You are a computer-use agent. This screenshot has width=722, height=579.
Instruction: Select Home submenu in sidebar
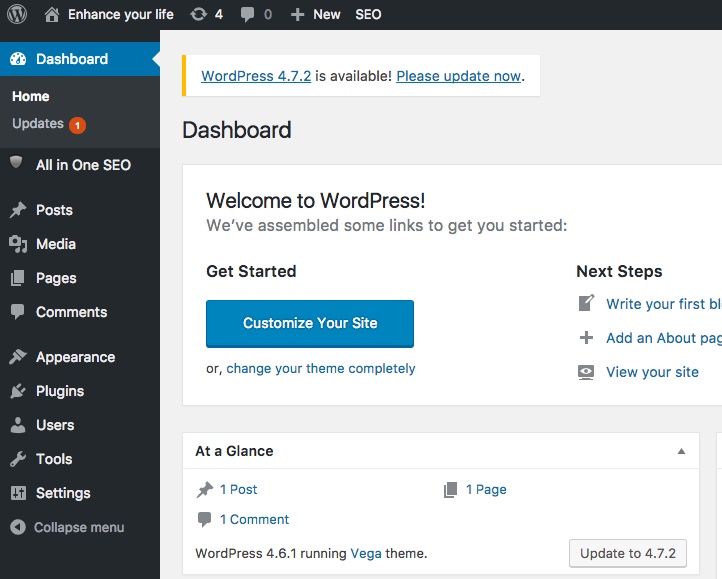31,96
